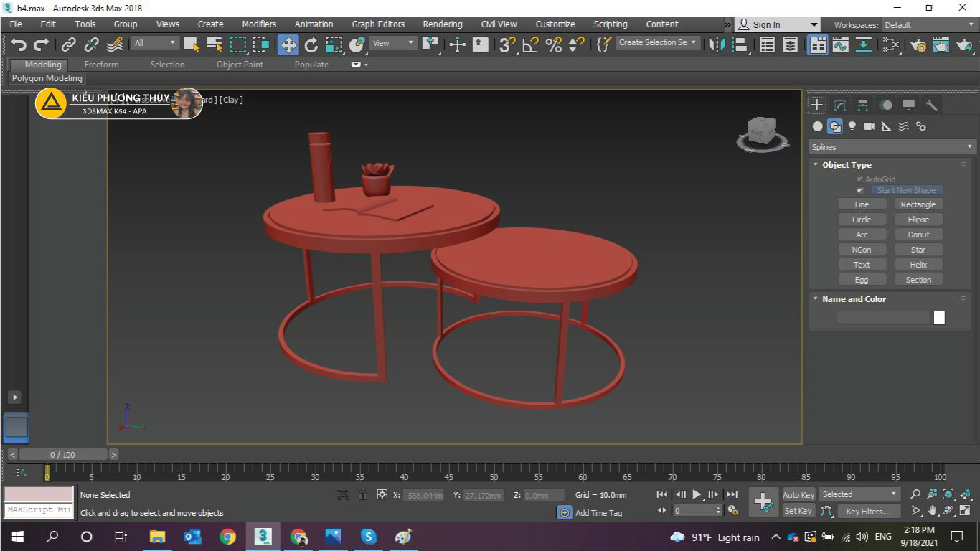Screen dimensions: 980x551
Task: Toggle the Auto Key mode
Action: [798, 494]
